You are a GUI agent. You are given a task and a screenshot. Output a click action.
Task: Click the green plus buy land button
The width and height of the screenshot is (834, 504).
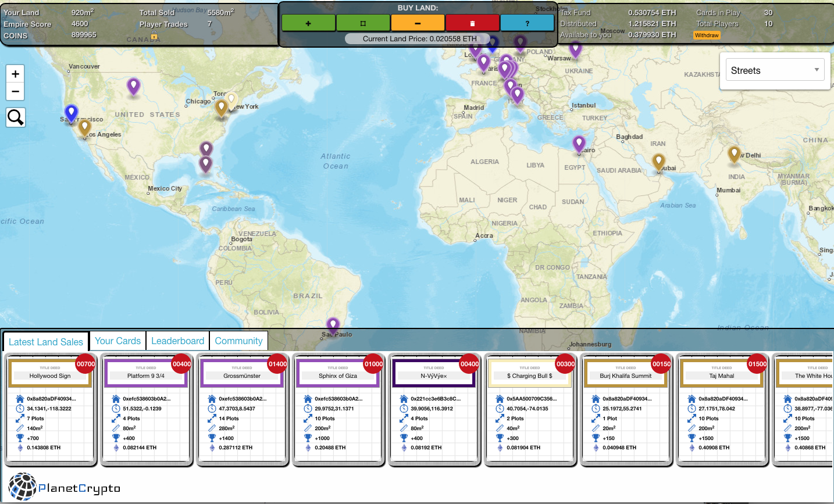pyautogui.click(x=308, y=23)
